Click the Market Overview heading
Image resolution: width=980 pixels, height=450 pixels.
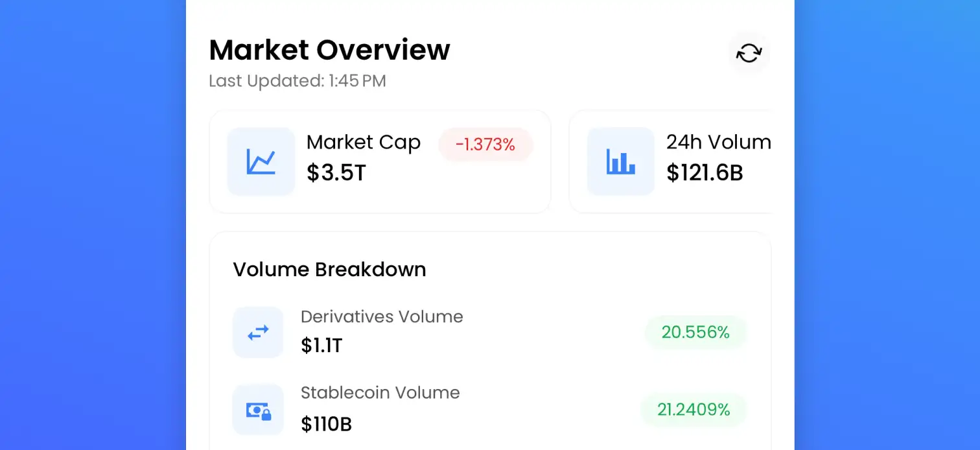pyautogui.click(x=329, y=50)
